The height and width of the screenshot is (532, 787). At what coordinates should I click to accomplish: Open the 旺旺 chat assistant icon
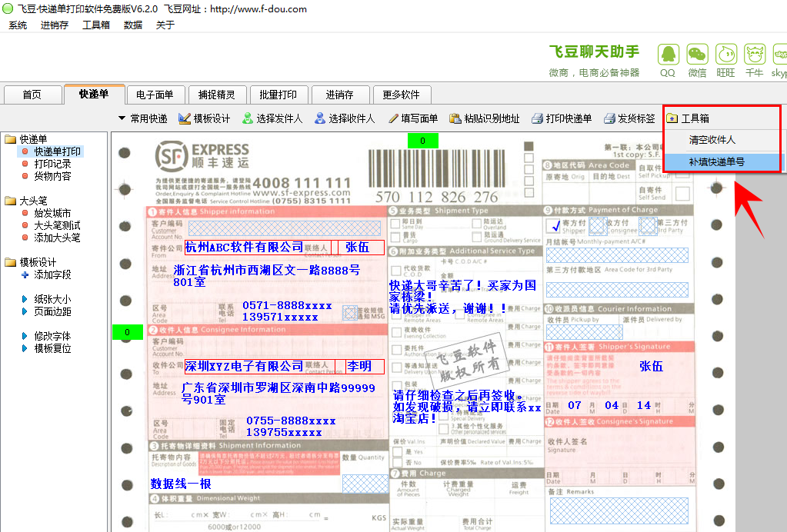pos(725,54)
